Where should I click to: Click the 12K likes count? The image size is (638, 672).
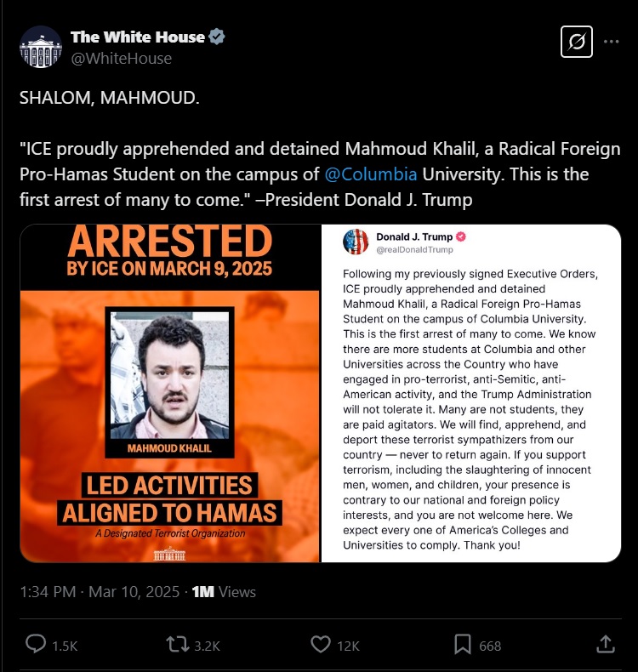pyautogui.click(x=348, y=646)
